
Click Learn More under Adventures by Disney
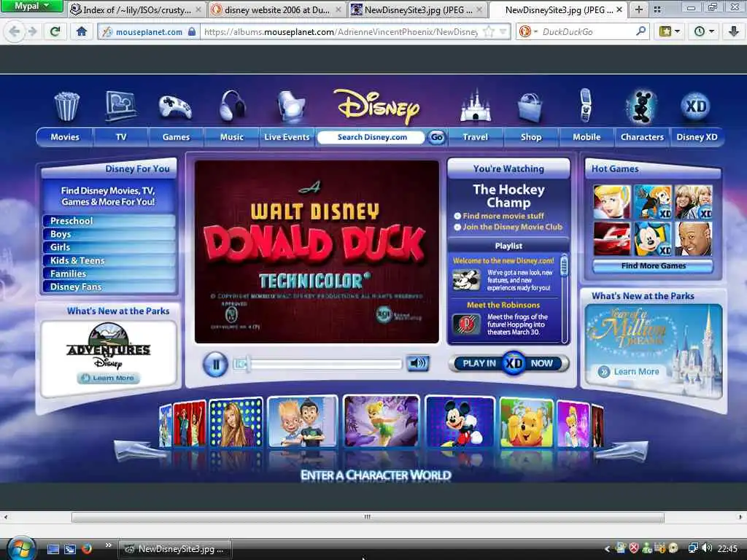click(x=108, y=378)
